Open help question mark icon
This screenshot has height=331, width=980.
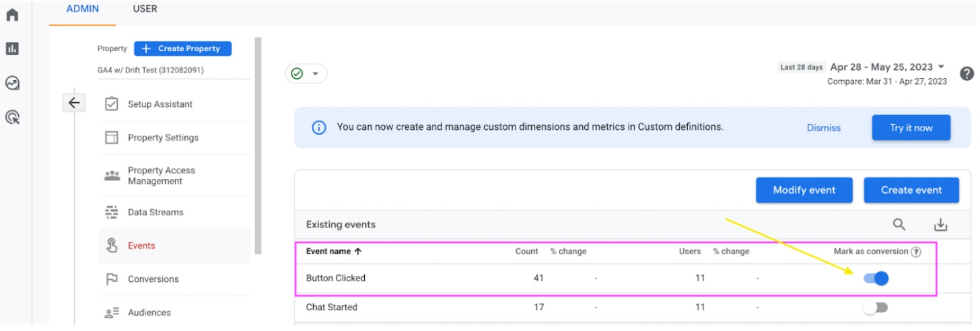[967, 74]
